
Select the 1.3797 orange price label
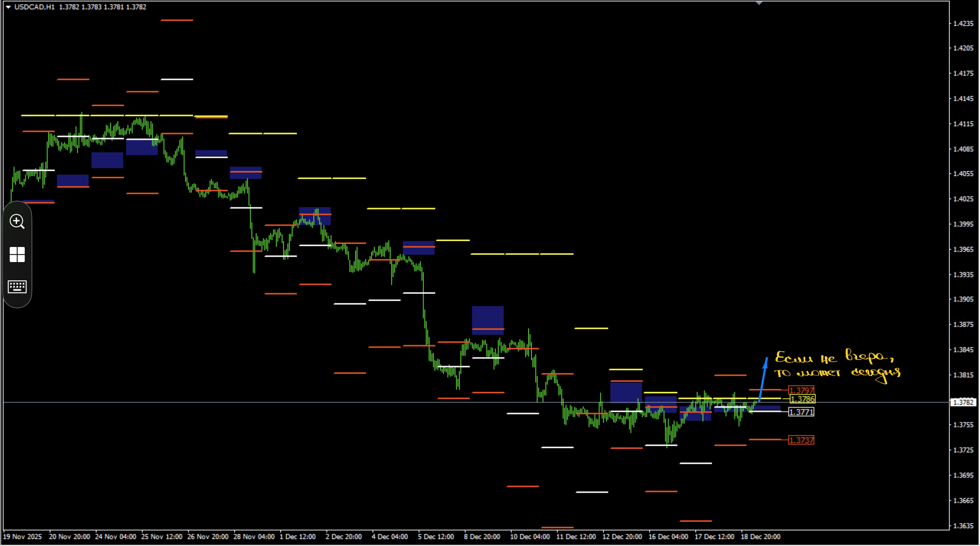[x=802, y=390]
